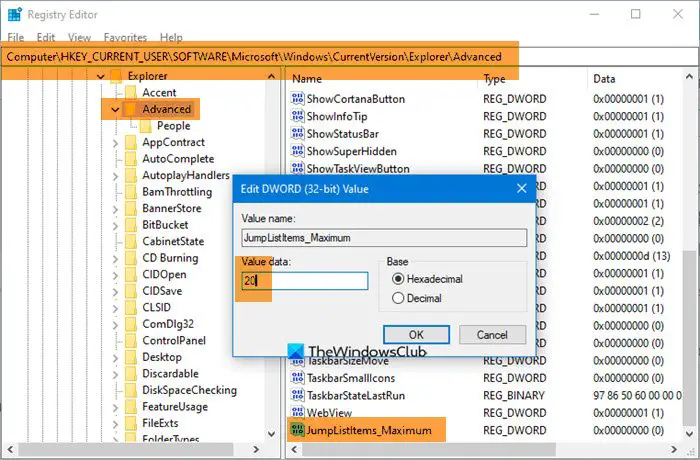Collapse the Advanced registry key
700x460 pixels.
point(115,109)
